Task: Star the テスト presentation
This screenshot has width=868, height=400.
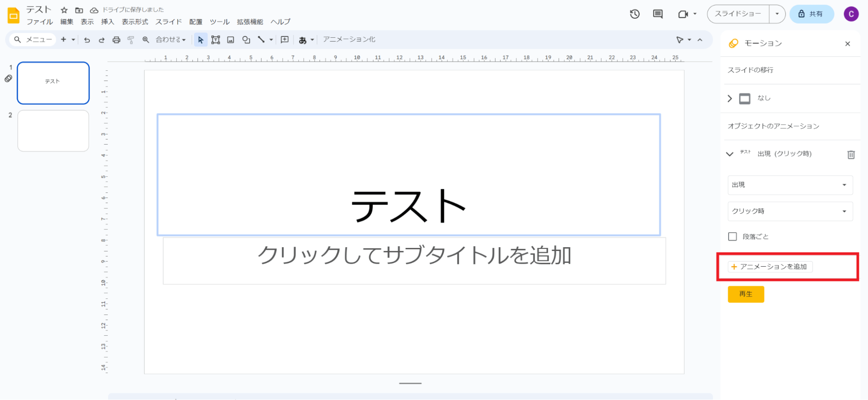Action: [x=64, y=10]
